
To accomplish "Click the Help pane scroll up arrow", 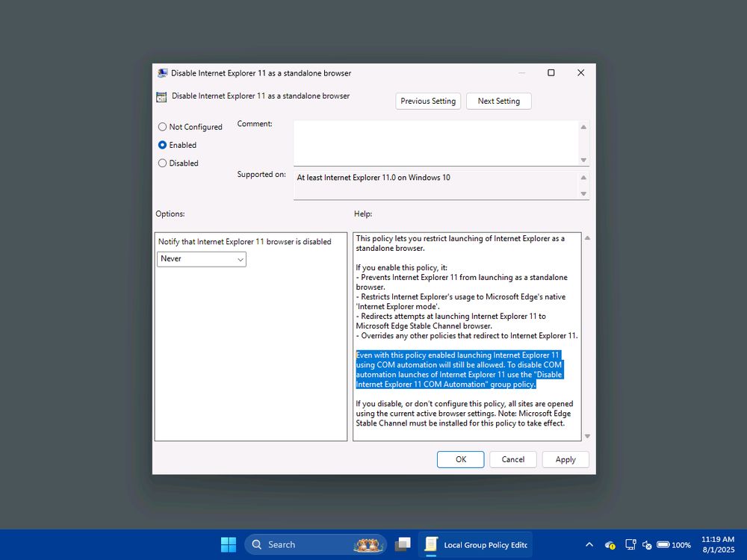I will click(587, 238).
